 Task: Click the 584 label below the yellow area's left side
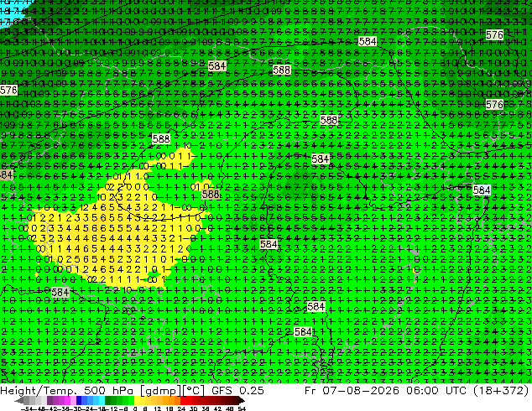point(60,292)
